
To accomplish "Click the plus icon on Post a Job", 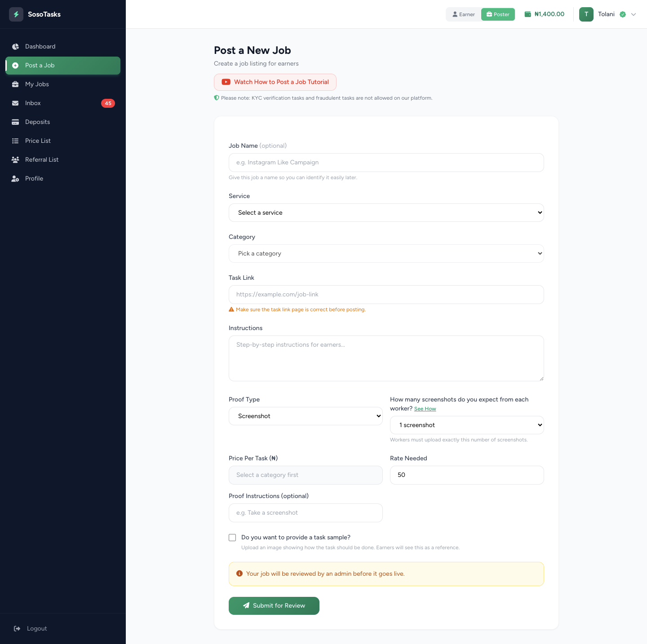I will [15, 66].
